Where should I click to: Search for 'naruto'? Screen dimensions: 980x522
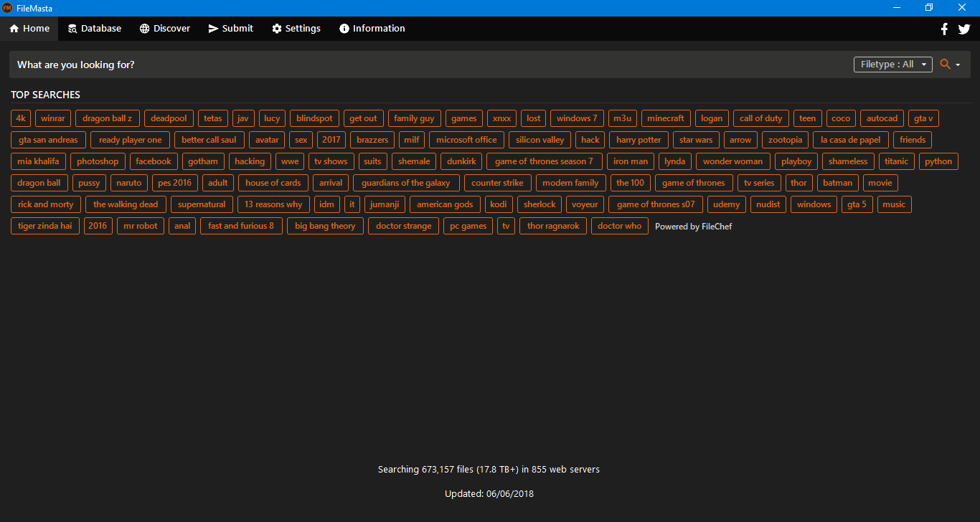click(x=129, y=183)
